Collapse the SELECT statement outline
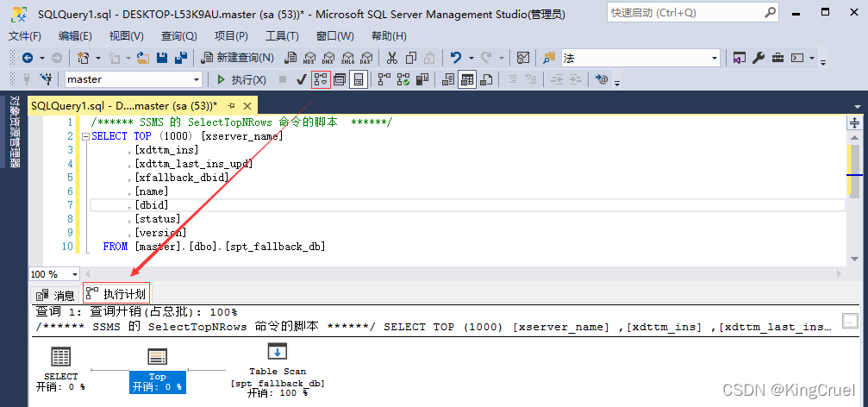This screenshot has width=868, height=407. tap(85, 136)
